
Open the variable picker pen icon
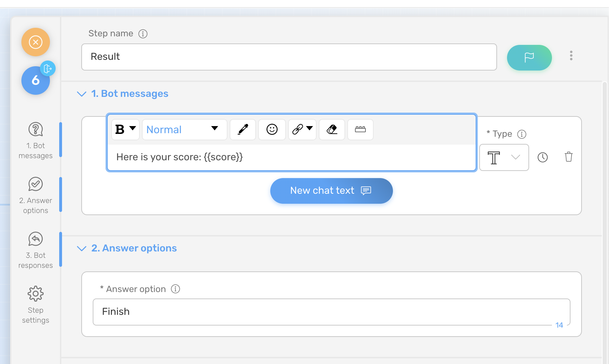tap(242, 130)
